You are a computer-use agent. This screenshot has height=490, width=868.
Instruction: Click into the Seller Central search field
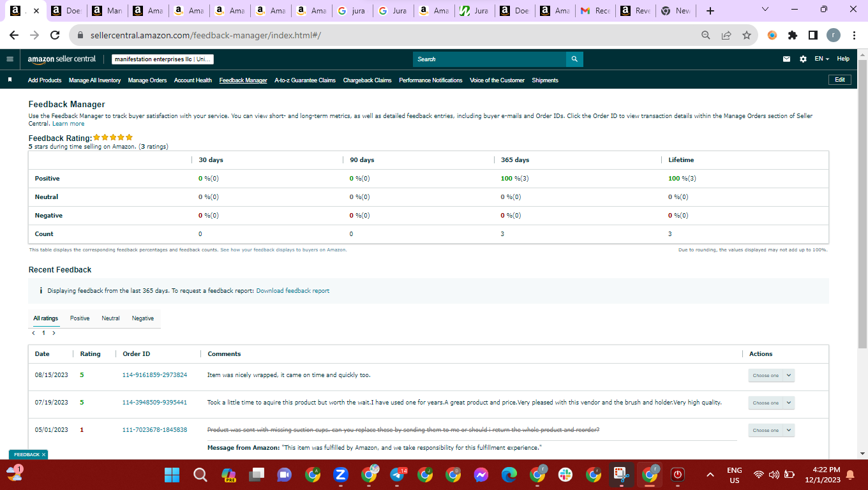pos(490,59)
